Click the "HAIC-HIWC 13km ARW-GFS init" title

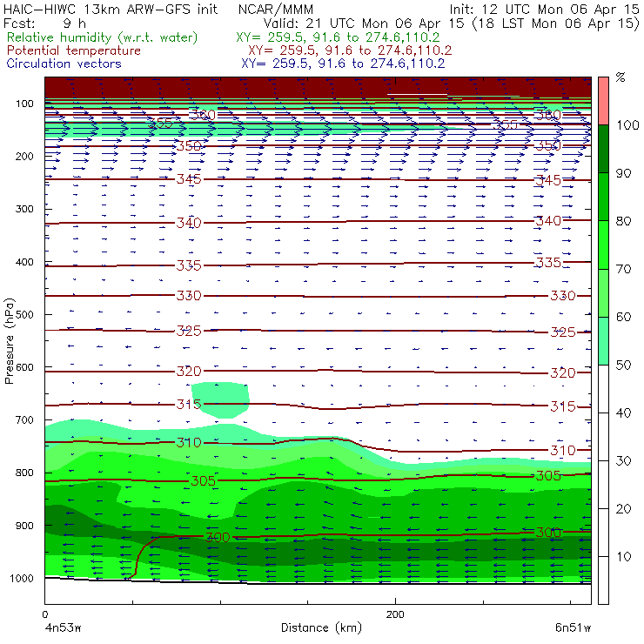pyautogui.click(x=110, y=9)
